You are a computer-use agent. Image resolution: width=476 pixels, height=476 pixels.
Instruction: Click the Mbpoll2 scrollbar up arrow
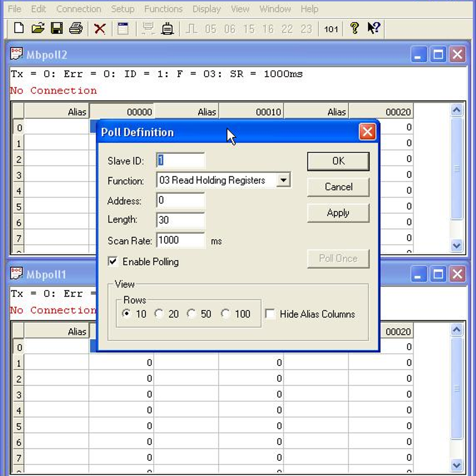(x=457, y=110)
